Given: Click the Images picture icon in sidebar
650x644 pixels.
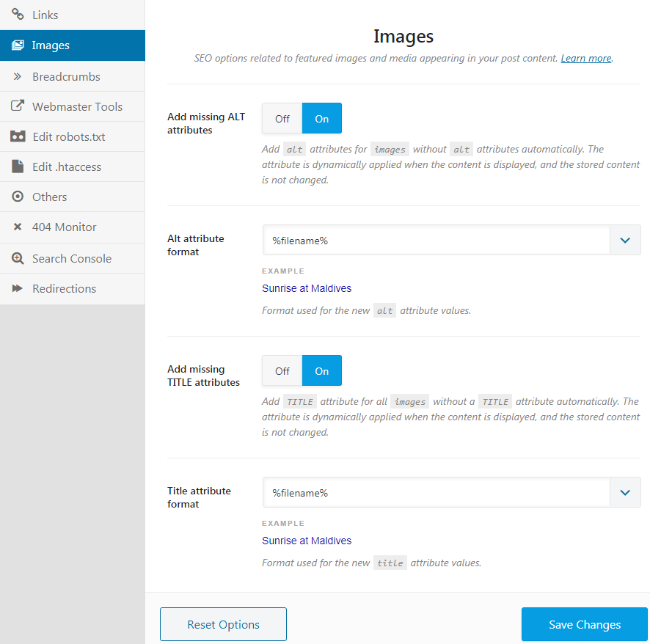Looking at the screenshot, I should pos(18,45).
